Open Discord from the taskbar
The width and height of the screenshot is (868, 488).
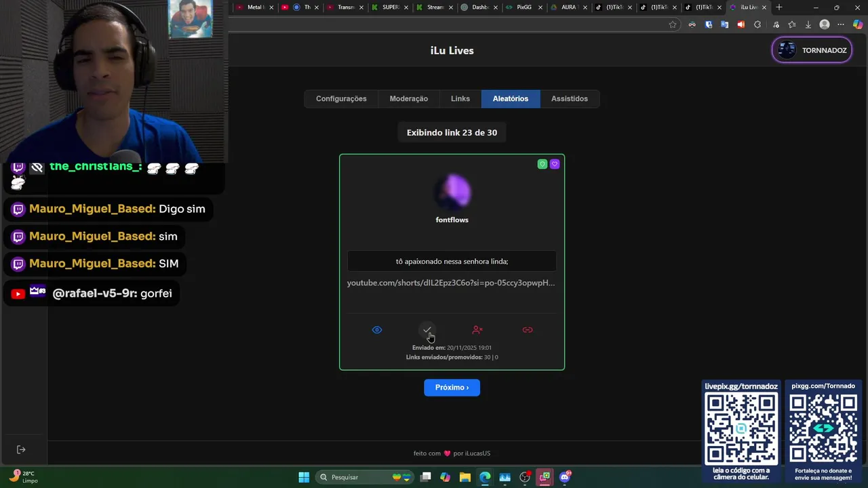coord(565,477)
